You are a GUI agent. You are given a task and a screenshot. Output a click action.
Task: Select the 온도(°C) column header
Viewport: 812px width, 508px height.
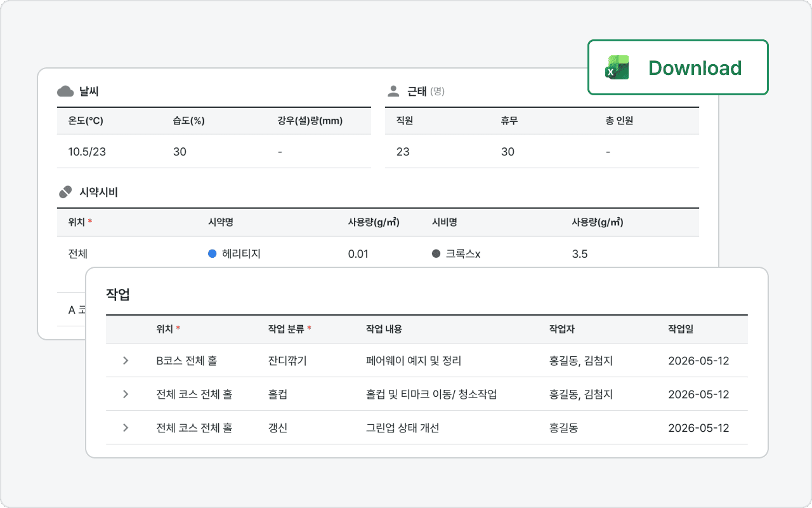(x=84, y=120)
